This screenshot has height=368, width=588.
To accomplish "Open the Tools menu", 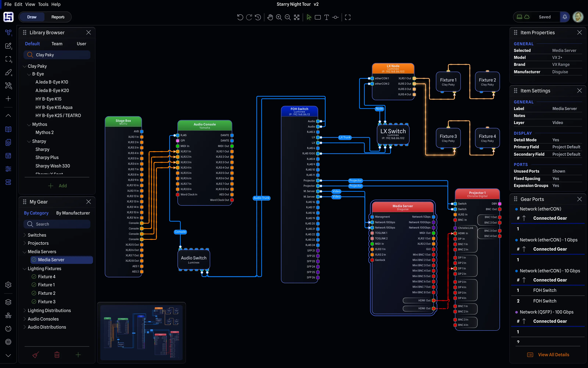I will (43, 4).
